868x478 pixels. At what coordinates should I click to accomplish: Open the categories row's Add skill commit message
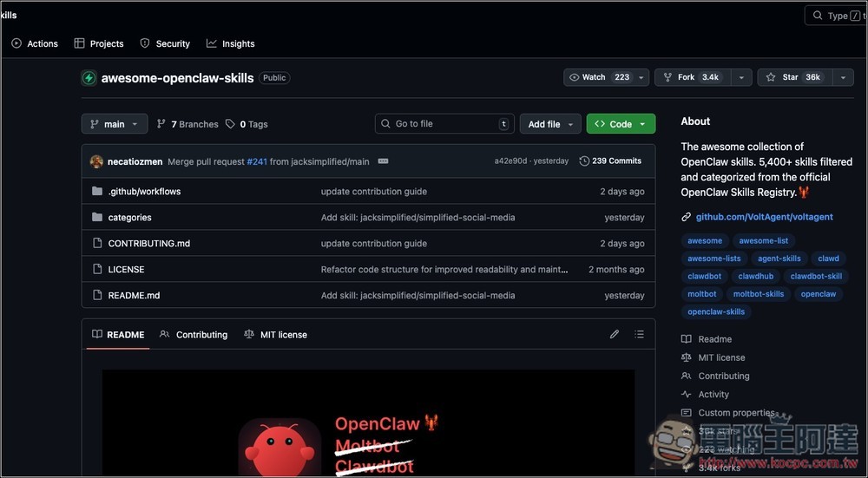(x=418, y=218)
